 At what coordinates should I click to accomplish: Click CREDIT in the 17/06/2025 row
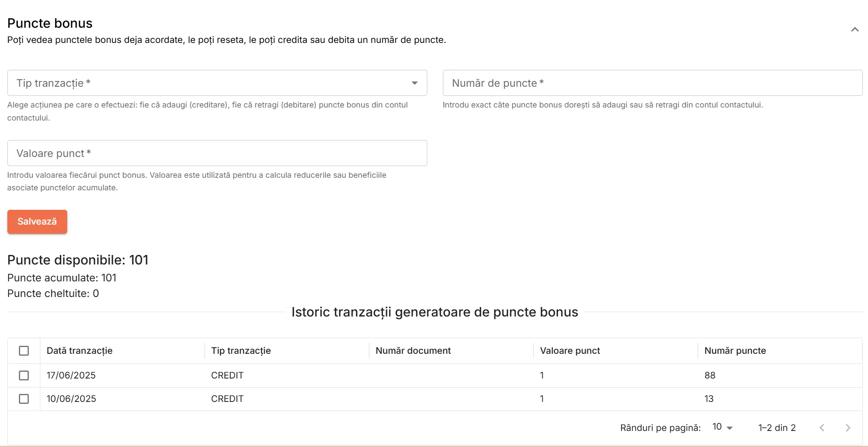coord(227,375)
